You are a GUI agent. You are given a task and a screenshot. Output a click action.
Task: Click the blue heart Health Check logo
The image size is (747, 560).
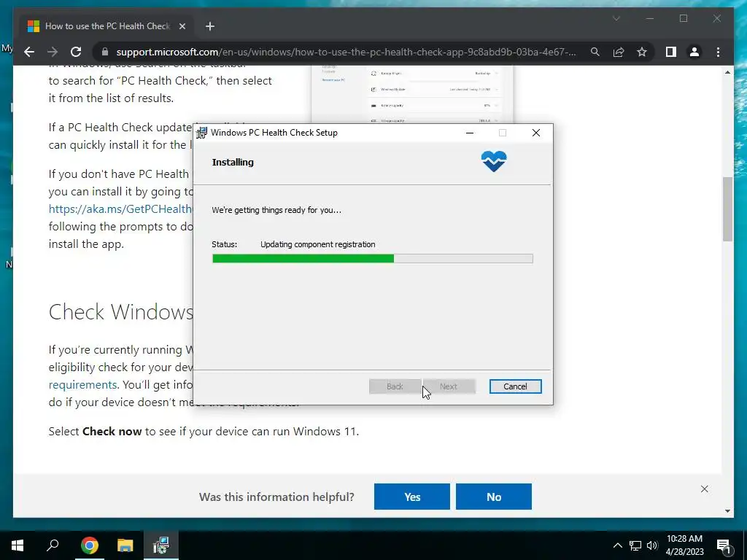[x=494, y=161]
